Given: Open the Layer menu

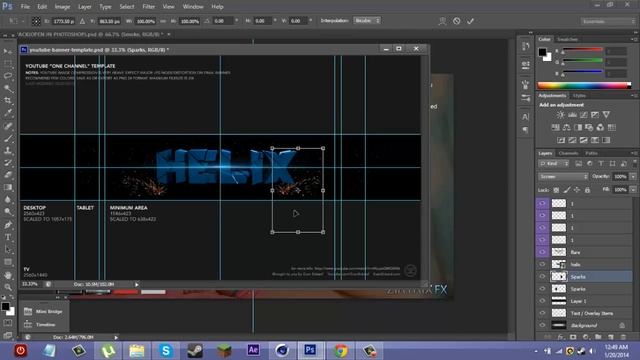Looking at the screenshot, I should [84, 7].
